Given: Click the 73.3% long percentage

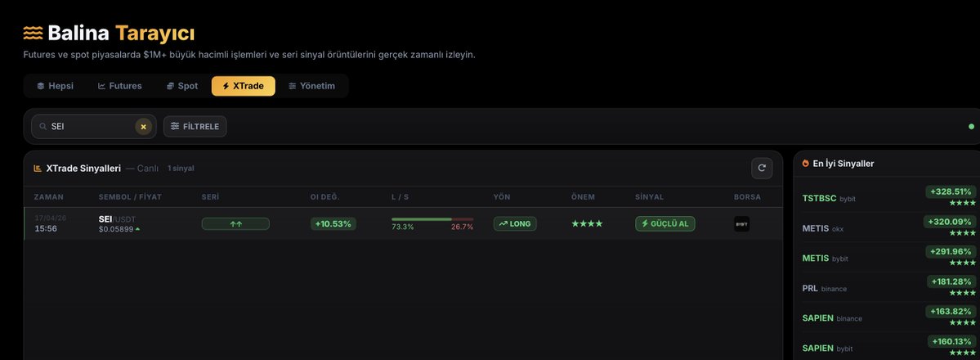Looking at the screenshot, I should 402,227.
